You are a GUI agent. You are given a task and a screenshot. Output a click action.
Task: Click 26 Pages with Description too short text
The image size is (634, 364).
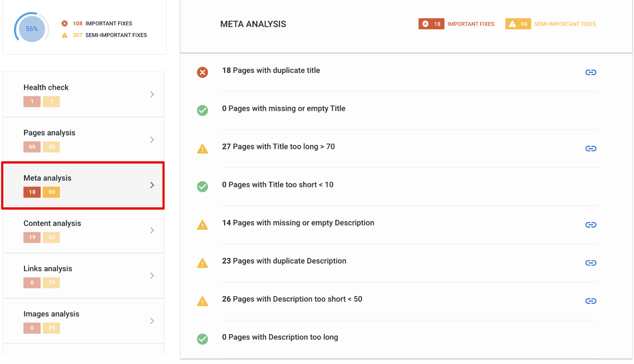point(292,299)
